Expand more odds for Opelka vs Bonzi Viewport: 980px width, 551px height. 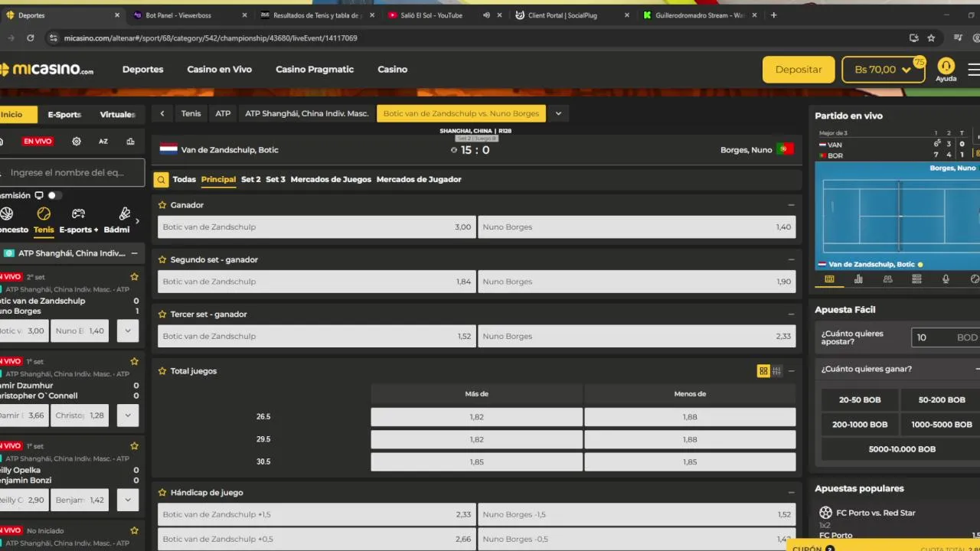click(127, 500)
